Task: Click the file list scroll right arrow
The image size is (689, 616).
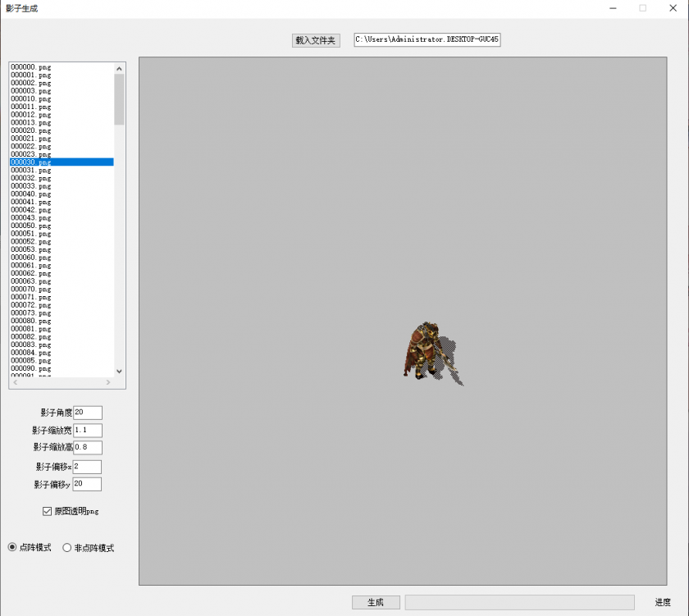Action: [108, 382]
